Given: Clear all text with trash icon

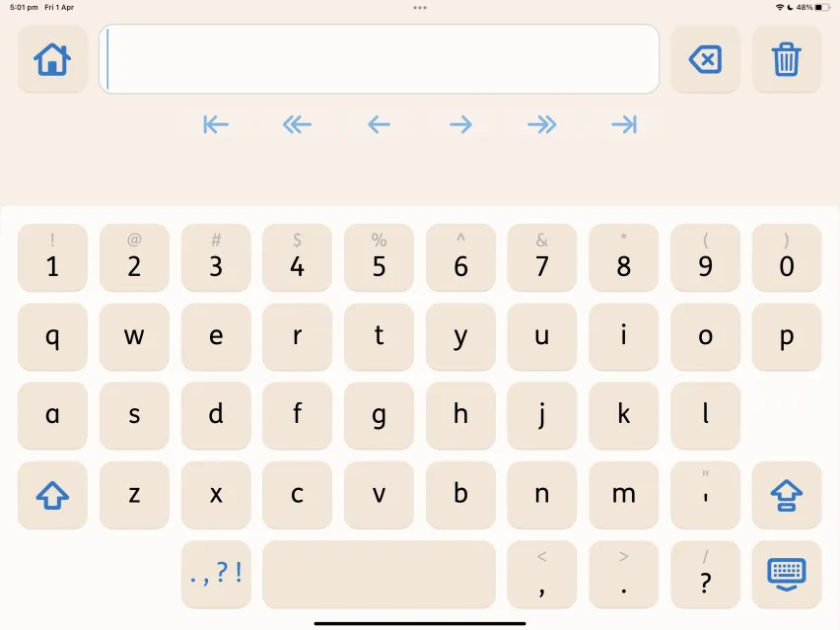Looking at the screenshot, I should 787,59.
